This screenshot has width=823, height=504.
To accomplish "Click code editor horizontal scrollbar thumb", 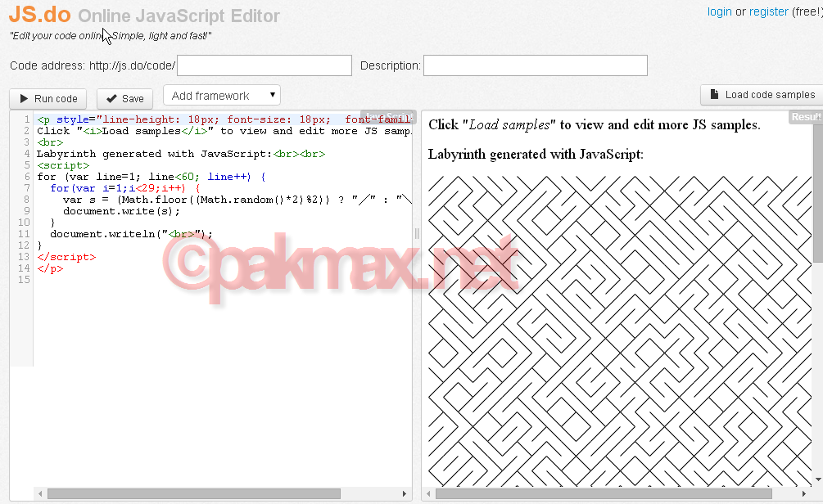I will point(194,494).
